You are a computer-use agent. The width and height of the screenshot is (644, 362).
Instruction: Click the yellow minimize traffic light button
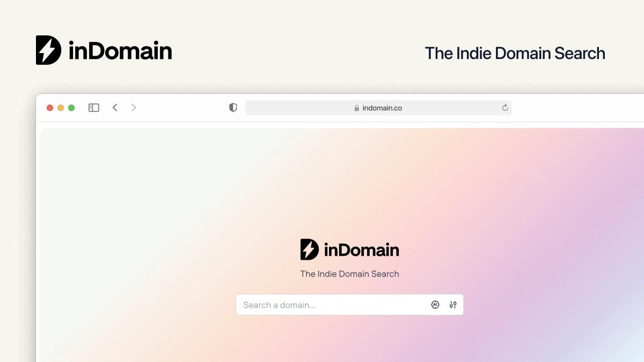[61, 107]
